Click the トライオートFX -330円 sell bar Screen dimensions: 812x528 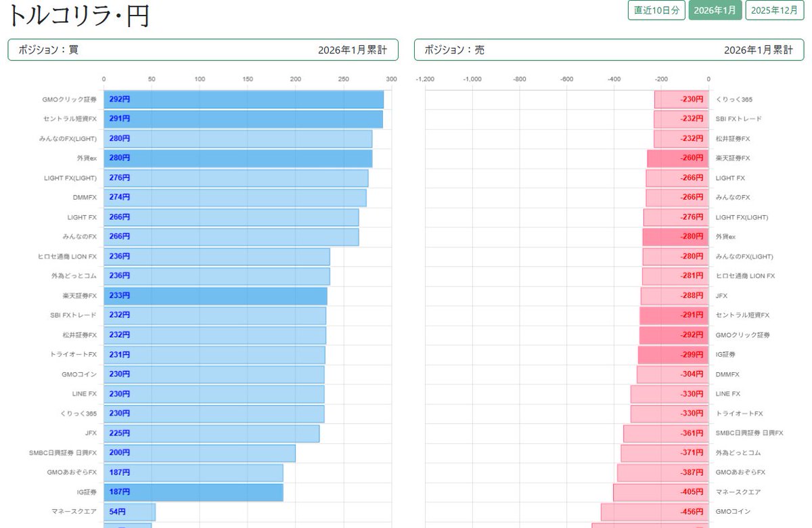point(670,414)
